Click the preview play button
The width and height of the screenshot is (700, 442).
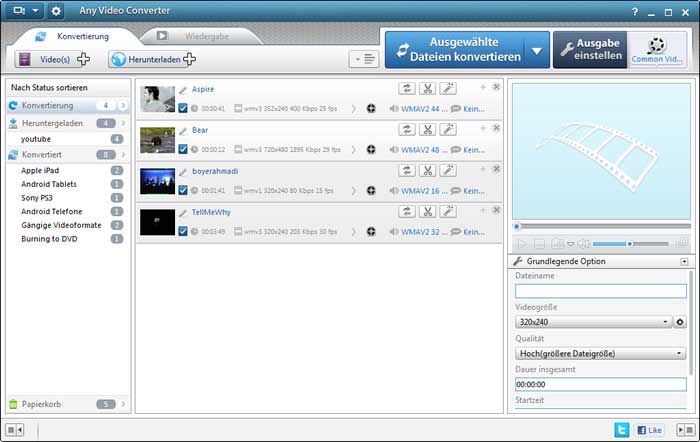(521, 244)
